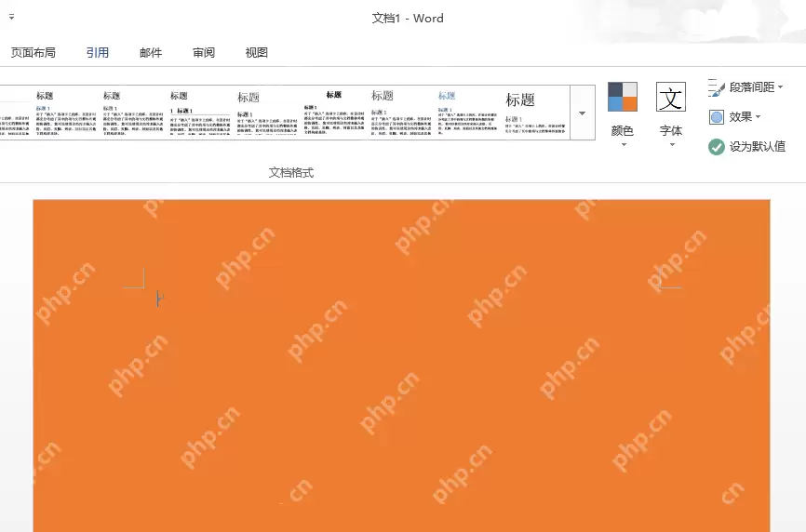Switch to the 引用 tab
Screen dimensions: 806x532
pyautogui.click(x=97, y=52)
